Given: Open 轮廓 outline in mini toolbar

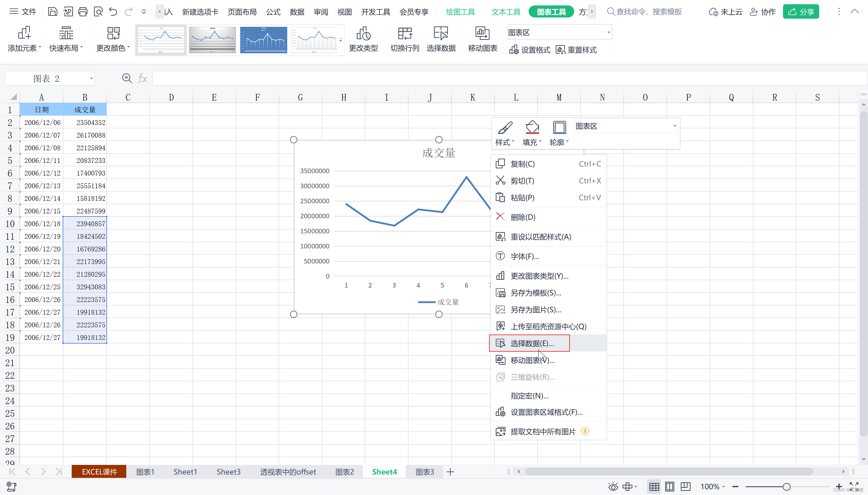Looking at the screenshot, I should point(559,133).
